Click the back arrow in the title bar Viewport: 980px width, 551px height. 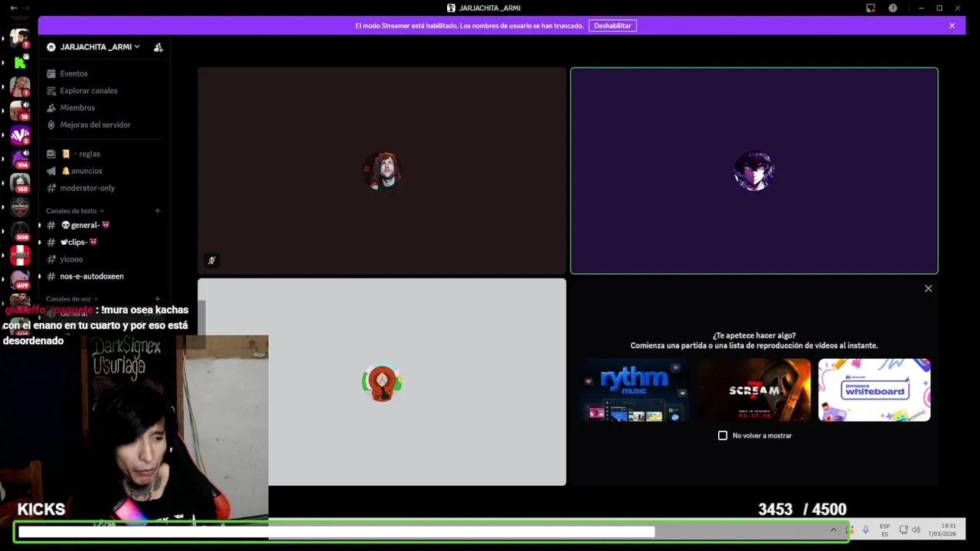click(x=14, y=8)
